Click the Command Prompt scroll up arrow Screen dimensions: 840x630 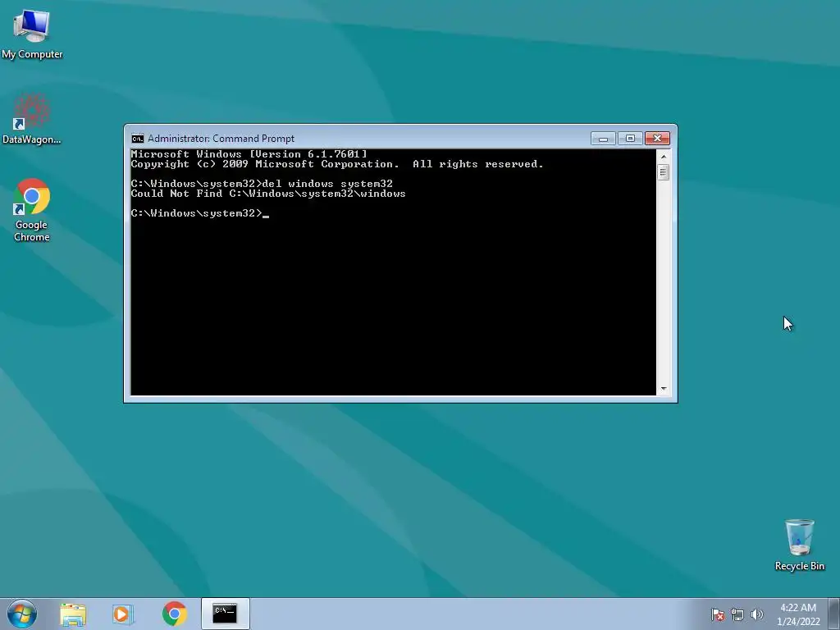tap(663, 157)
